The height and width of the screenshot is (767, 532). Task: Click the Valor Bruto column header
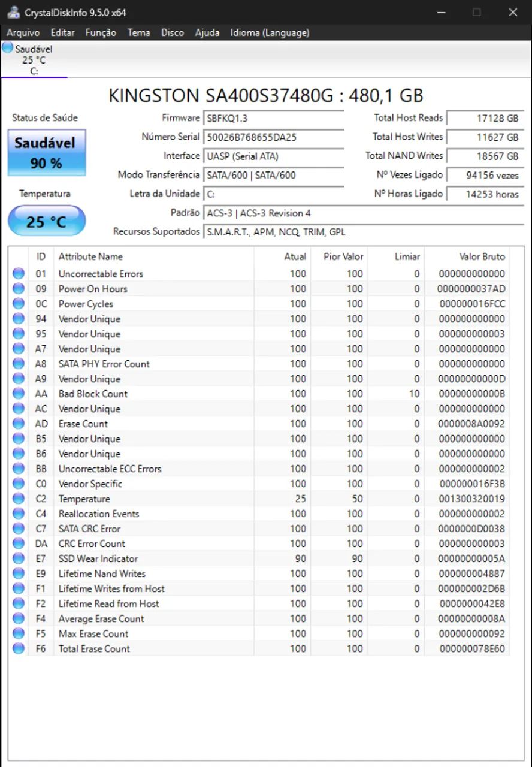point(467,256)
